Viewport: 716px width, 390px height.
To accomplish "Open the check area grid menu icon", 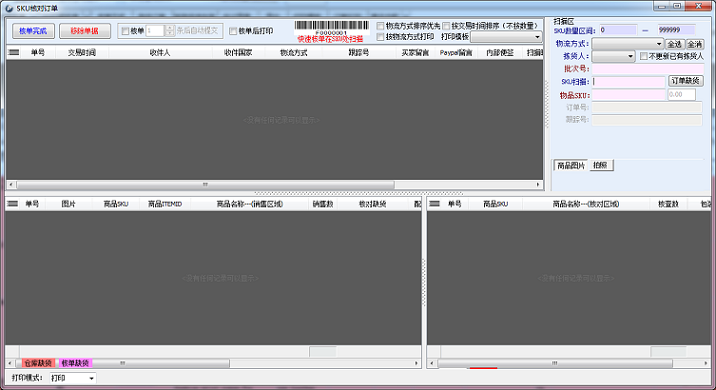I will tap(434, 204).
